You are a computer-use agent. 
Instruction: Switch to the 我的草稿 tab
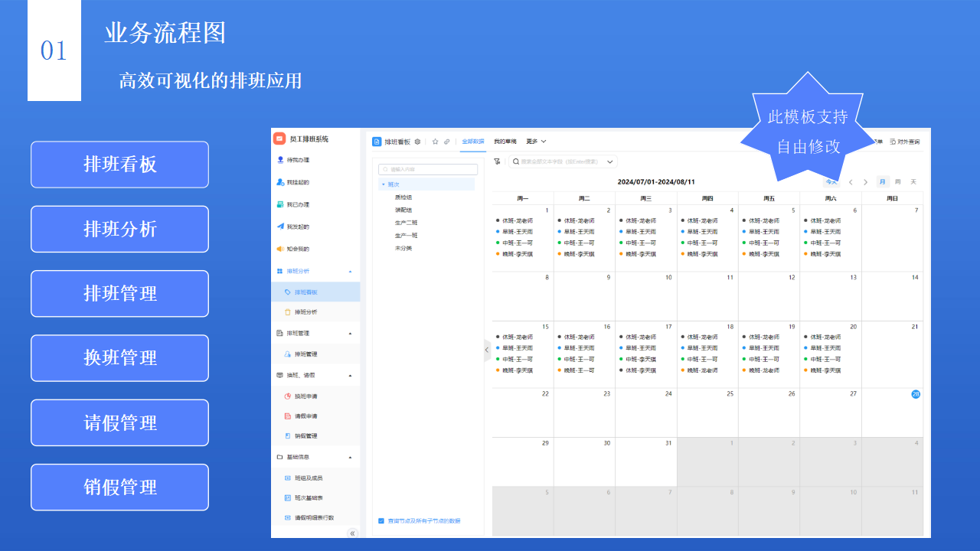tap(505, 142)
